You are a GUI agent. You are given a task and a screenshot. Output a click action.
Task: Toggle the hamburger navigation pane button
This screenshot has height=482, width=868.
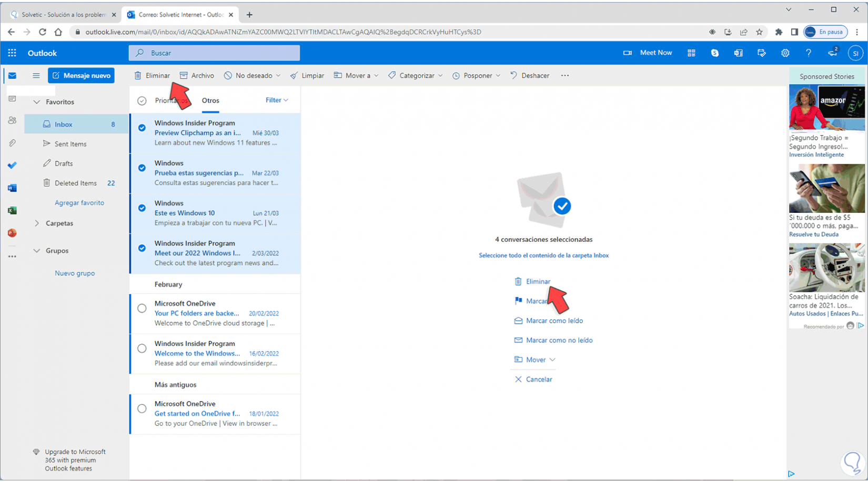[36, 76]
